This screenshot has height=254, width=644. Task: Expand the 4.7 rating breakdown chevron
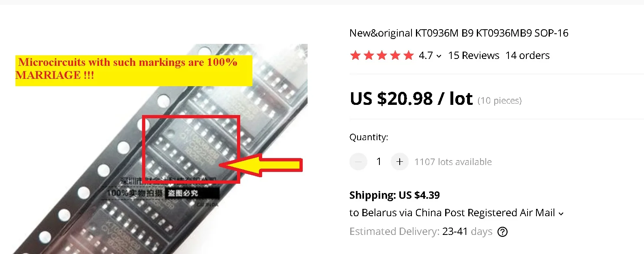(x=439, y=56)
